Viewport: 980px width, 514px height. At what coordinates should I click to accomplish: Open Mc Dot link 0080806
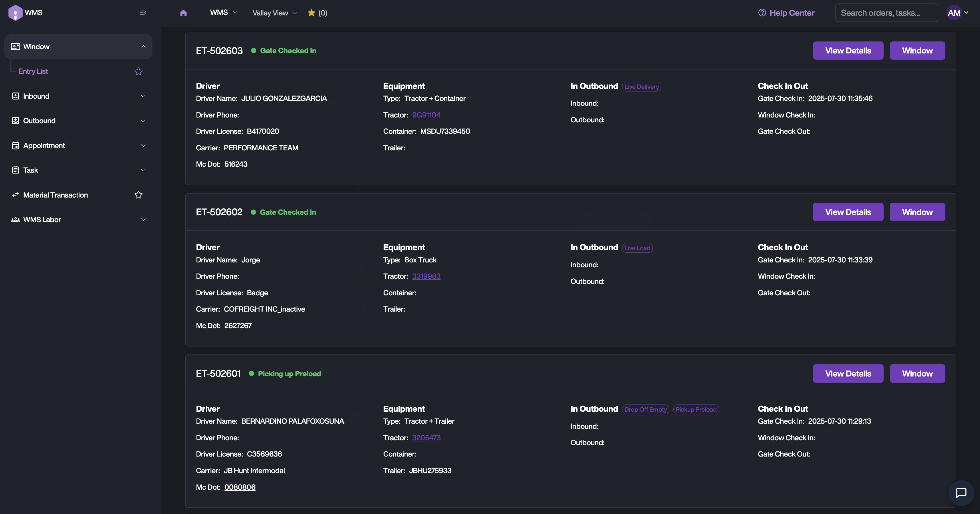coord(240,487)
